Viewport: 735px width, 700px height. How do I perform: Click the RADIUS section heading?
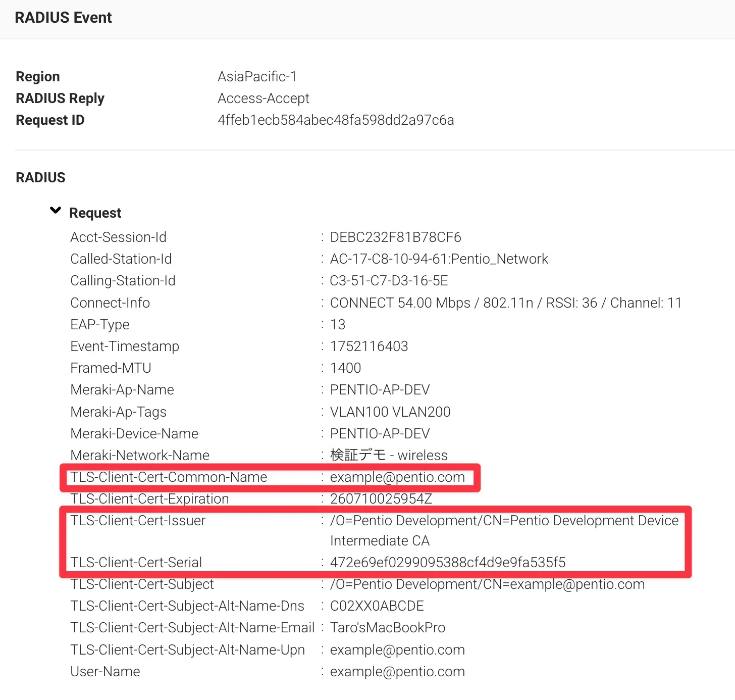40,178
